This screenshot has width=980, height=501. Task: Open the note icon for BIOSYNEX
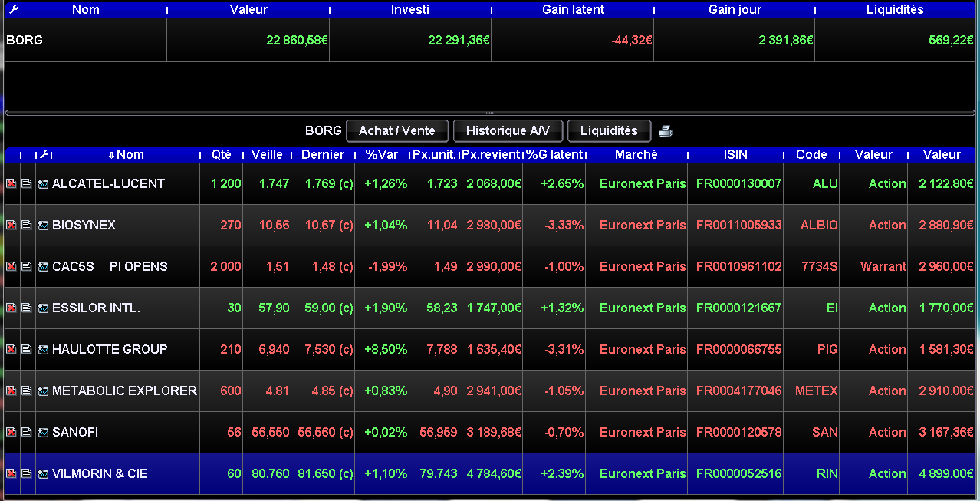(26, 226)
